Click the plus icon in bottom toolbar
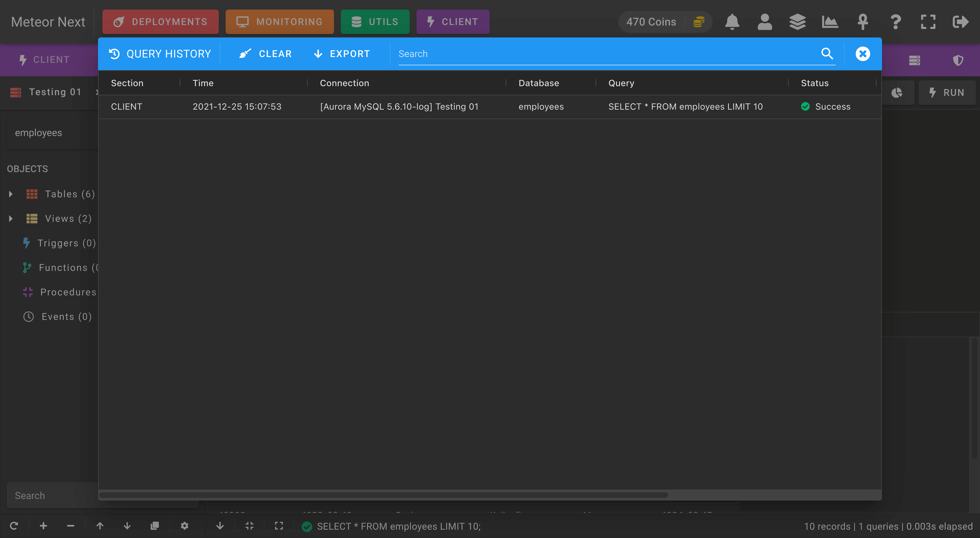This screenshot has width=980, height=538. pyautogui.click(x=43, y=526)
